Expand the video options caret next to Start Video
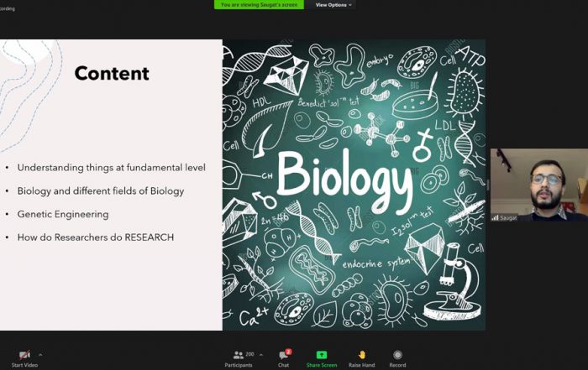Screen dimensions: 588x370 [40, 355]
